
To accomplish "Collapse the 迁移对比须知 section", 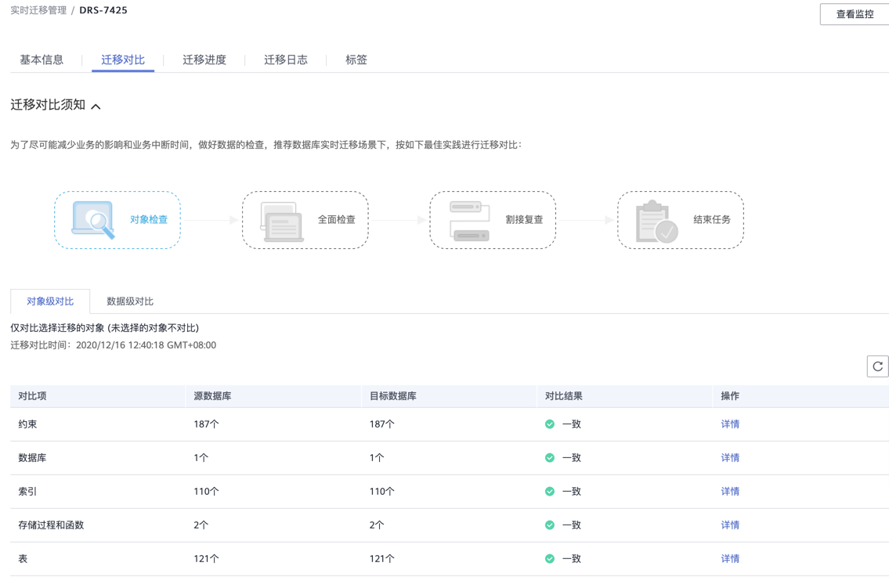I will coord(96,106).
